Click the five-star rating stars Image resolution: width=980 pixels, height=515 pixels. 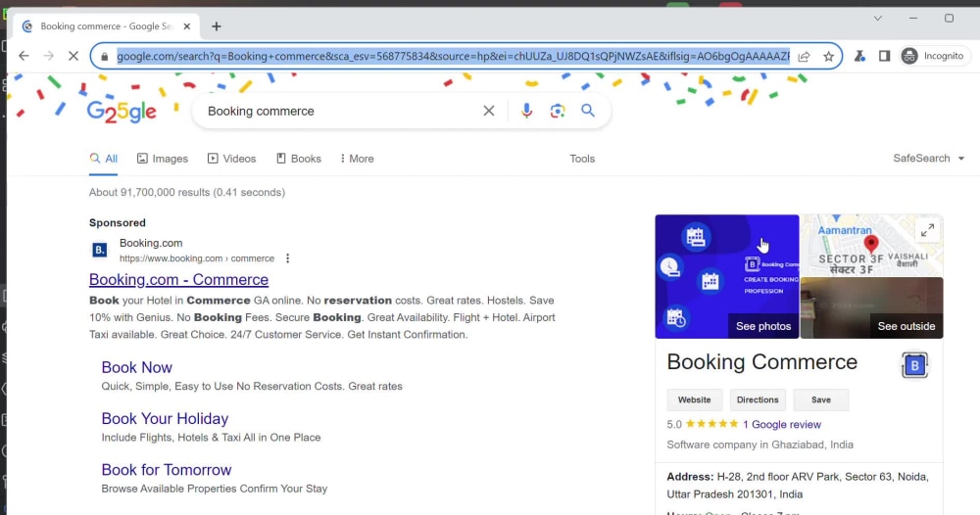[711, 424]
